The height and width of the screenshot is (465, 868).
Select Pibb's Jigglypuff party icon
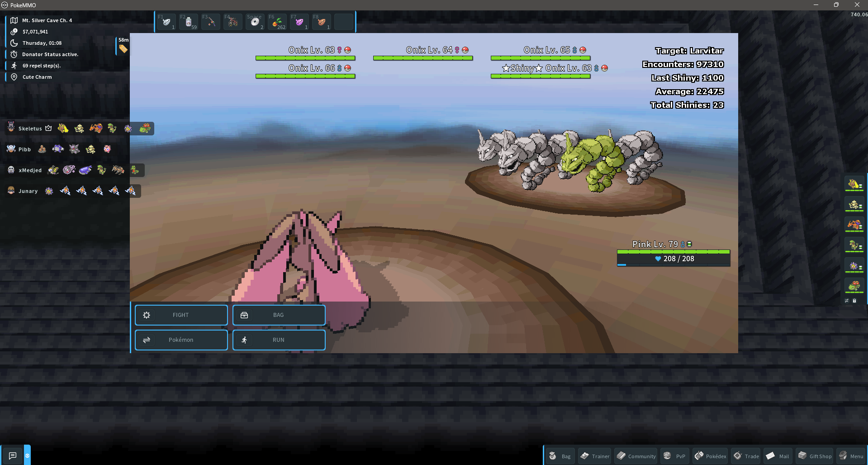point(107,149)
